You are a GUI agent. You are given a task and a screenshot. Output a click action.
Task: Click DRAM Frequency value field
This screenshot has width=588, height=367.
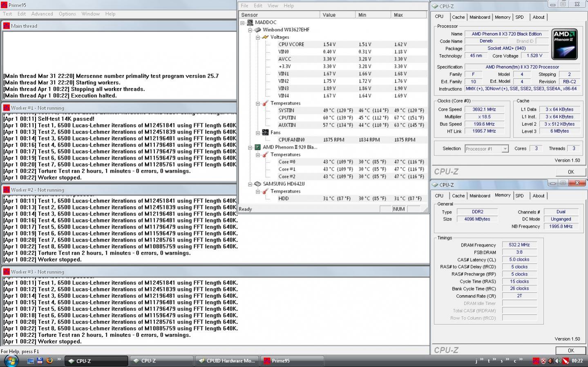click(x=519, y=245)
